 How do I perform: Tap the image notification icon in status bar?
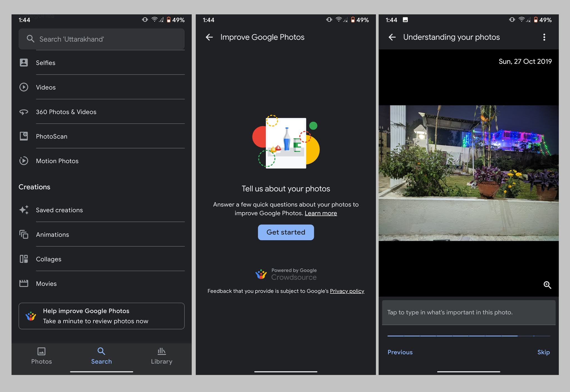(405, 20)
